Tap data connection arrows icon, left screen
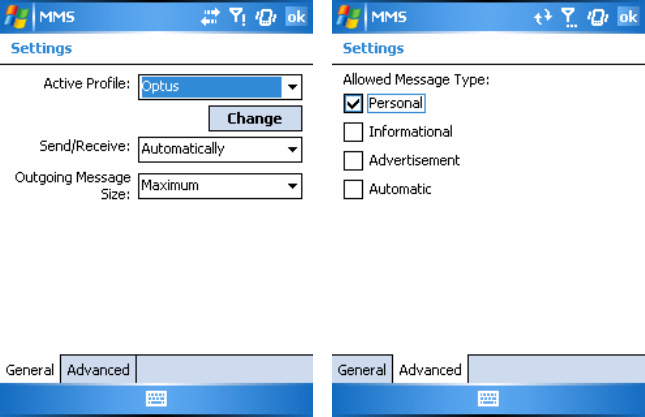This screenshot has height=417, width=645. pos(210,17)
